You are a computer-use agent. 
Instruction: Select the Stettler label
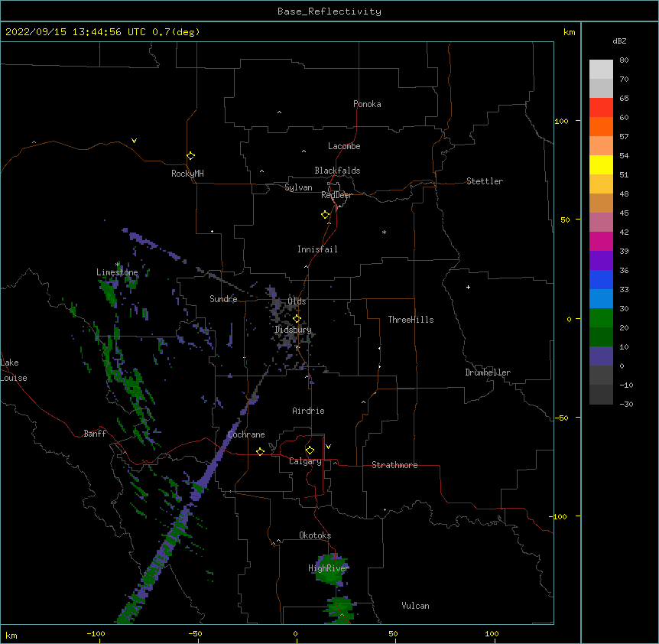[484, 181]
